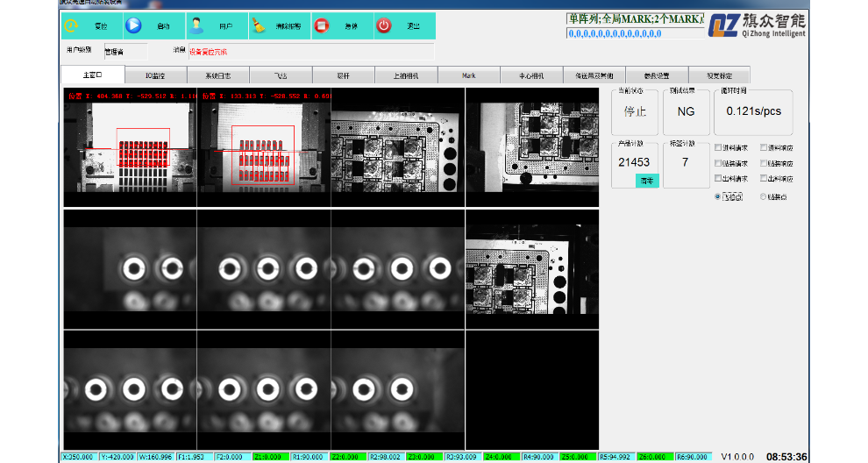Viewport: 868px width, 463px height.
Task: Click the 复位 reset clock icon
Action: [x=71, y=25]
